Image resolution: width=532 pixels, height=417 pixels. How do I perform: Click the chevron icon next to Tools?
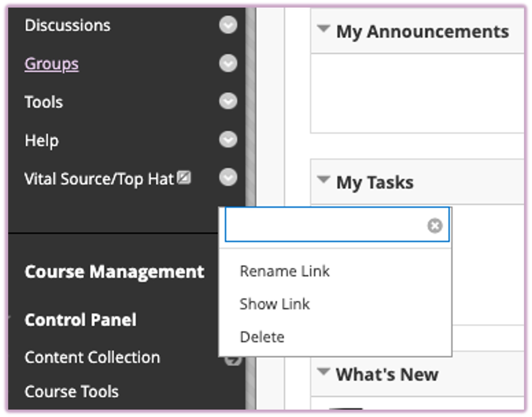227,102
